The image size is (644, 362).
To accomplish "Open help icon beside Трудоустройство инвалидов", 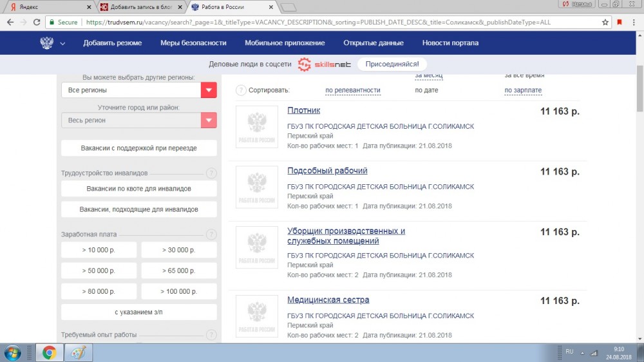I will pos(211,173).
